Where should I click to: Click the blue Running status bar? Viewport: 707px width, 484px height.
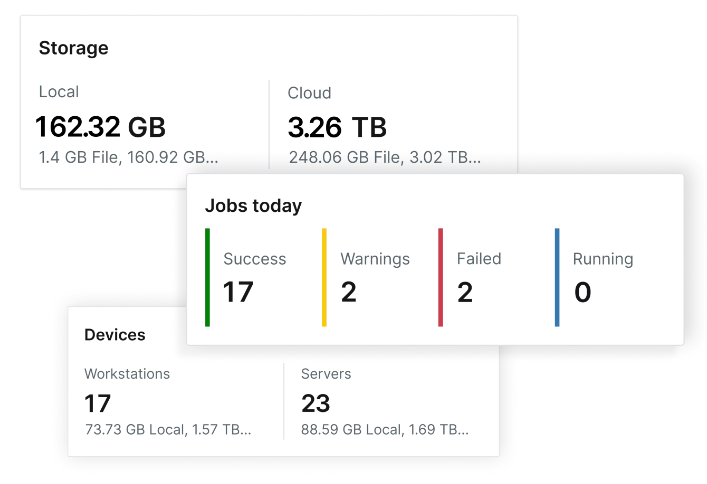point(557,277)
